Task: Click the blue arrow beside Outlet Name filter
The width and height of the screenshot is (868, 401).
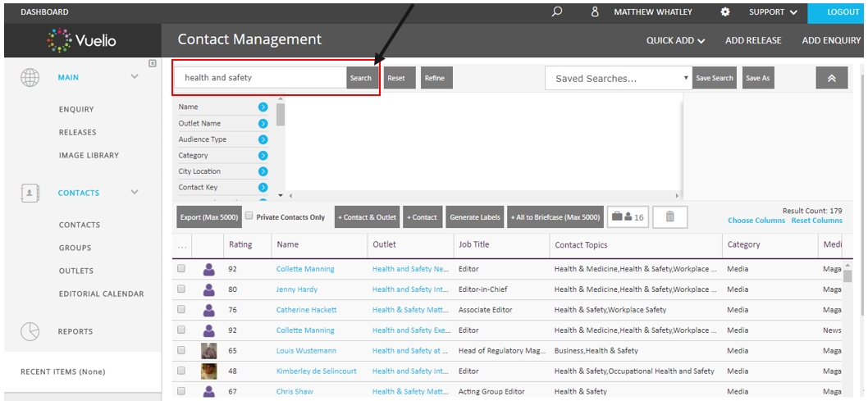Action: click(x=263, y=123)
